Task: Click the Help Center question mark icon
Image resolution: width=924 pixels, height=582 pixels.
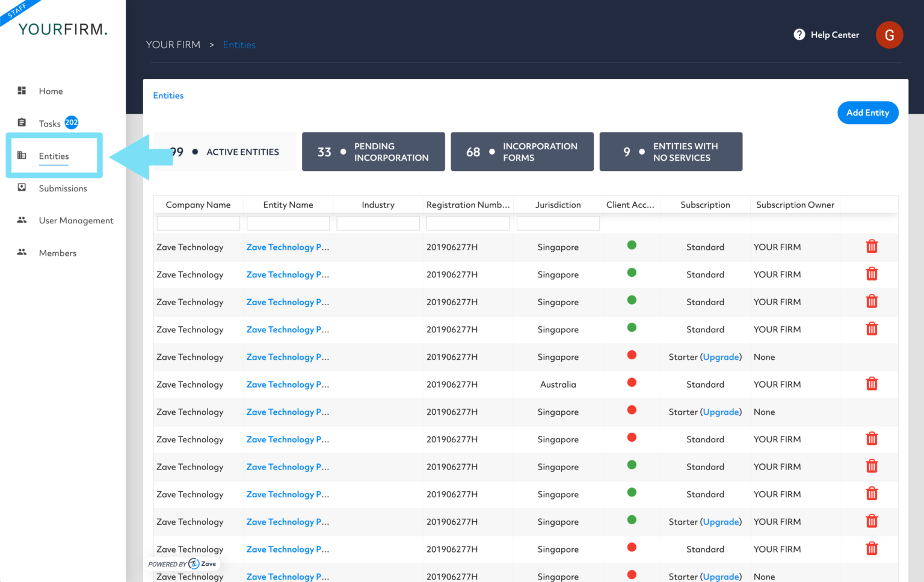Action: click(799, 34)
